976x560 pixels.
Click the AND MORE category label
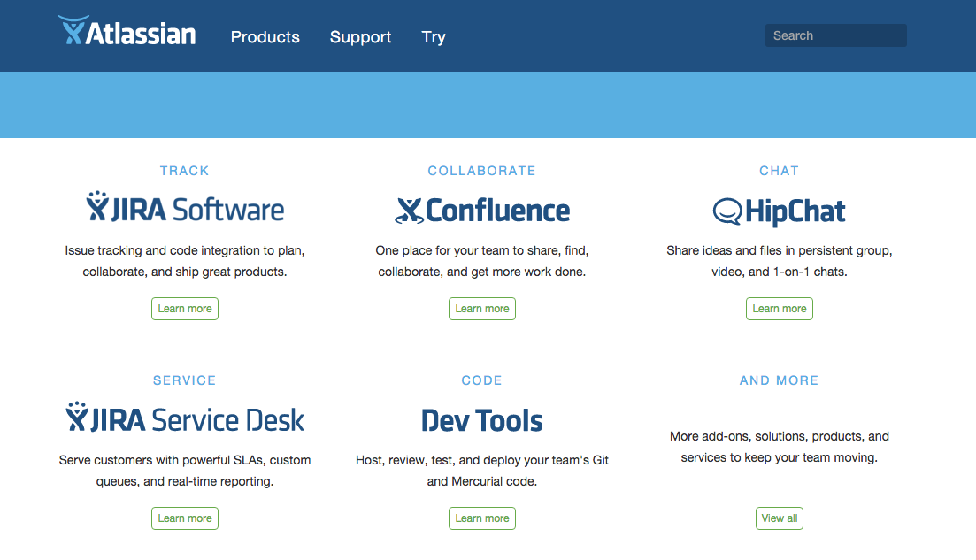[780, 380]
